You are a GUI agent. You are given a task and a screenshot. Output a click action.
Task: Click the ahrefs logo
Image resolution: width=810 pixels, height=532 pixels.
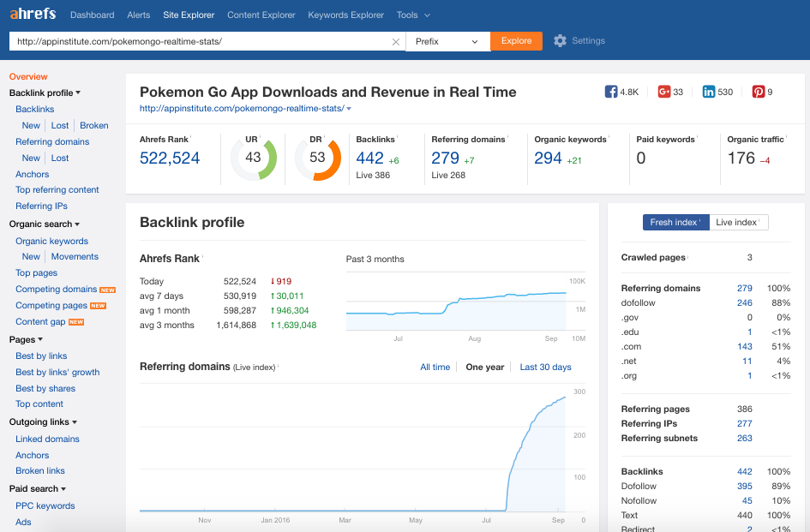33,14
